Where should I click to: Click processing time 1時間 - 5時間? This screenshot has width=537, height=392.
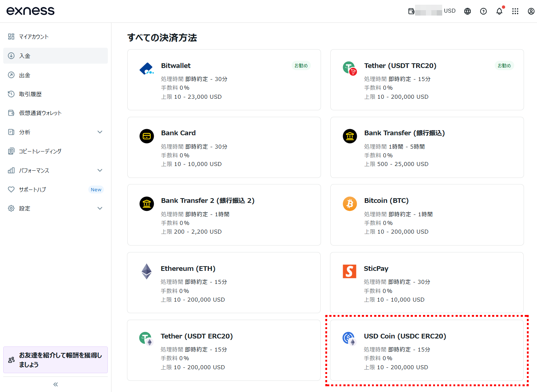coord(407,146)
